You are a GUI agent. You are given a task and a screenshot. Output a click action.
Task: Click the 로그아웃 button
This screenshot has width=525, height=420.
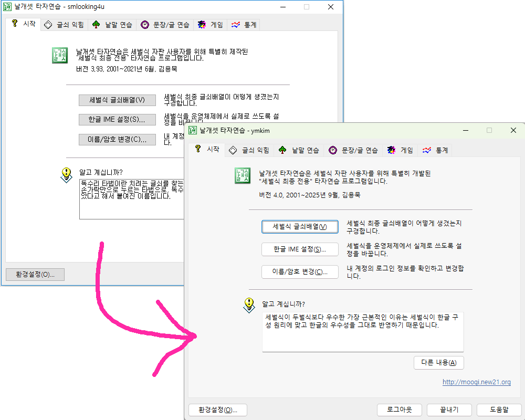pos(400,410)
